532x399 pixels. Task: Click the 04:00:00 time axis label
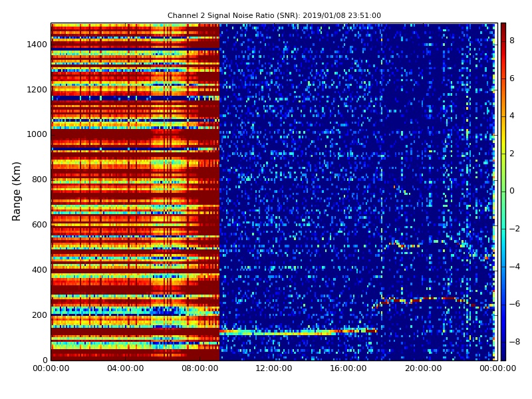click(126, 368)
